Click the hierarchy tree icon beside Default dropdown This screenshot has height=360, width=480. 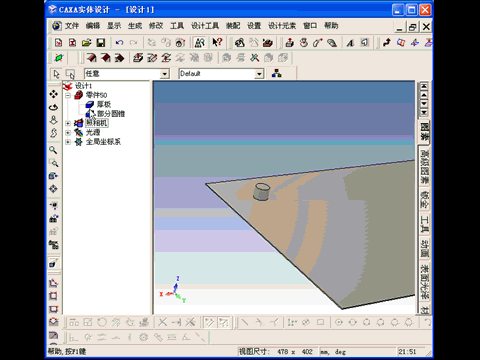[x=276, y=73]
